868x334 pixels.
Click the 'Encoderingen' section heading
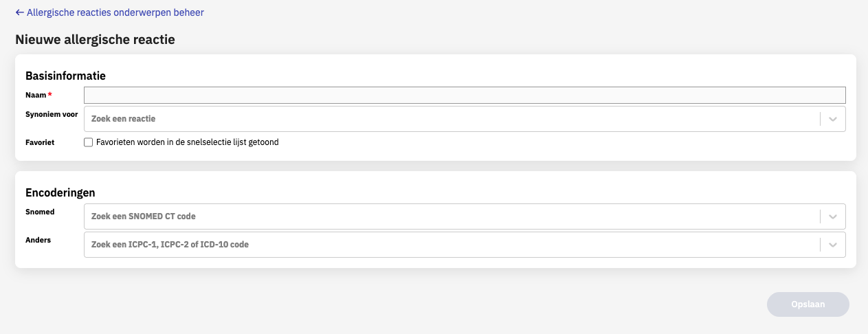pos(60,192)
